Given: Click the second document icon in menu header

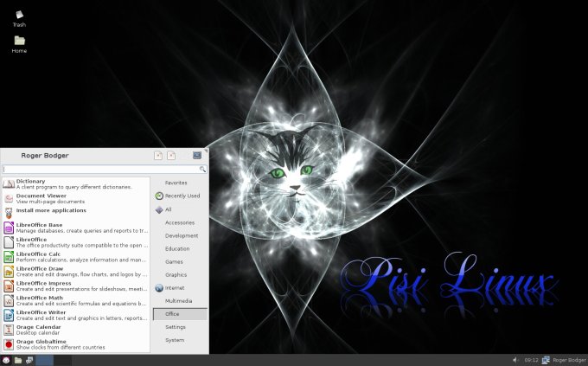Looking at the screenshot, I should [171, 155].
